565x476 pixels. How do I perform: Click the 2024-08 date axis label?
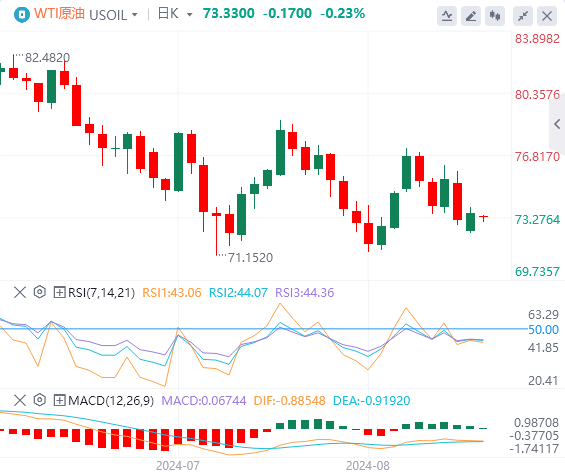pos(368,466)
